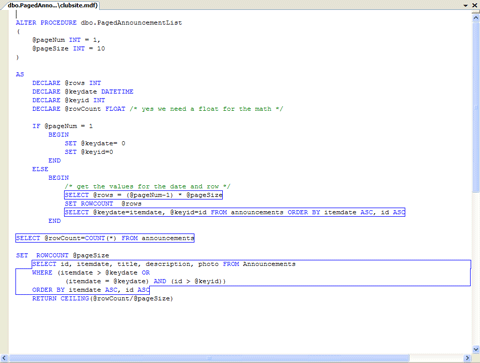Click SELECT id, itemdate, title line
This screenshot has width=480, height=363.
coord(164,264)
